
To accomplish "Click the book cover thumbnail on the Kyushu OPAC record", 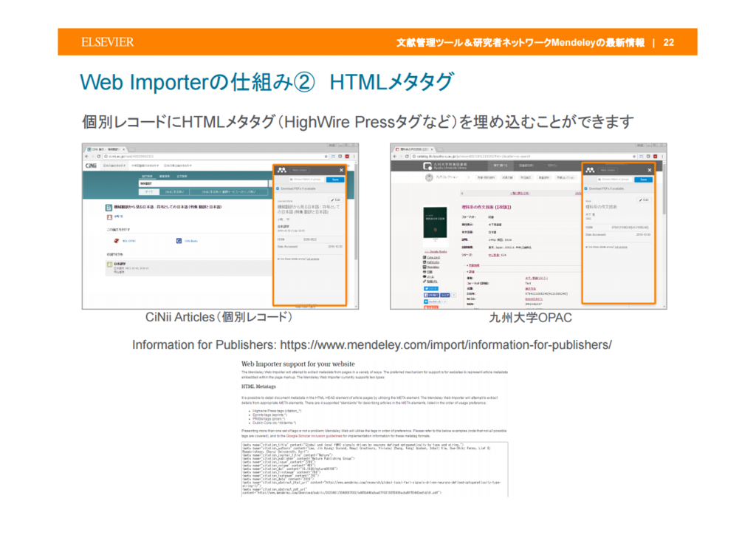I will click(x=436, y=222).
